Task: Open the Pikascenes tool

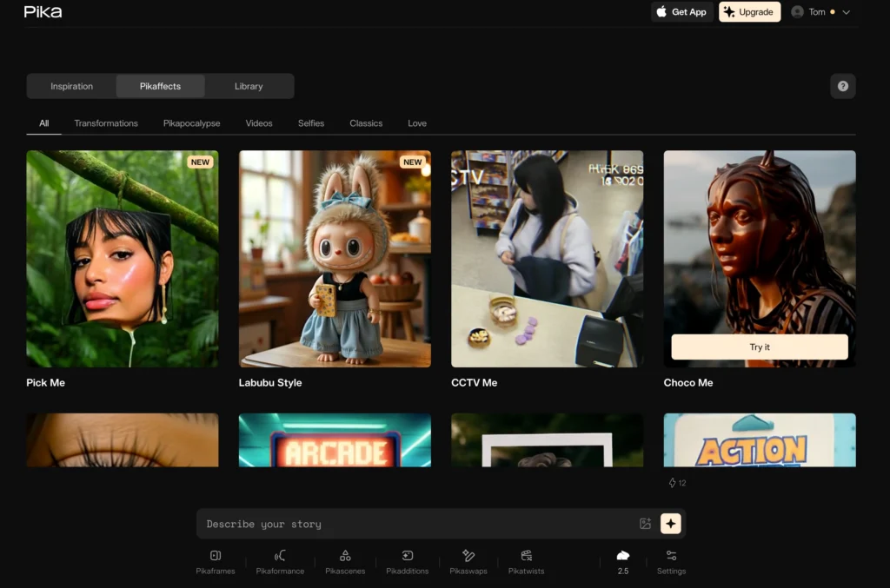Action: [345, 556]
